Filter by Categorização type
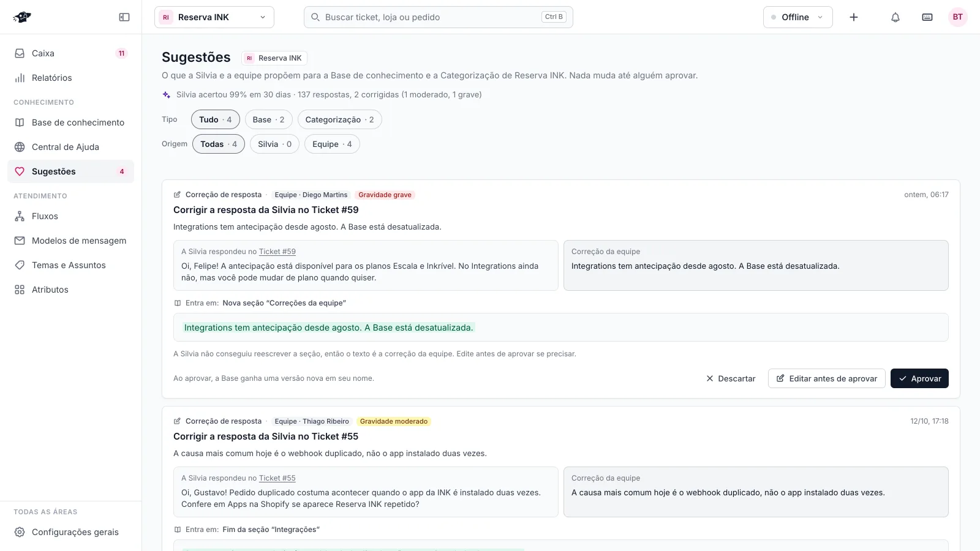The width and height of the screenshot is (980, 551). [340, 119]
